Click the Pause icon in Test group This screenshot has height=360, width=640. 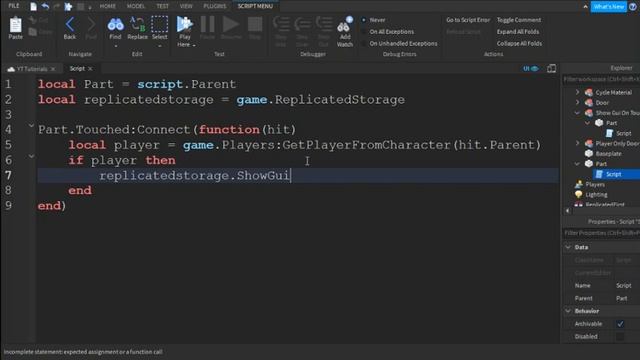(x=207, y=24)
